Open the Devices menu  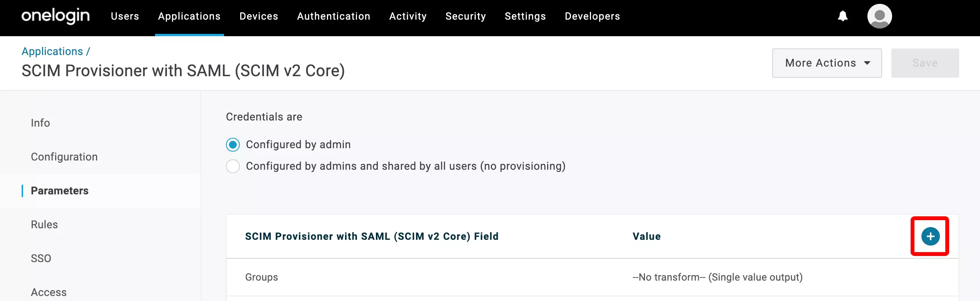coord(259,16)
